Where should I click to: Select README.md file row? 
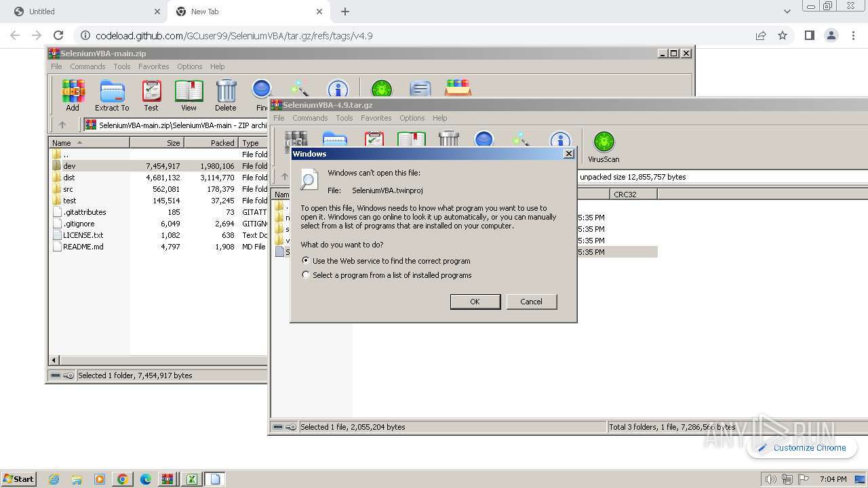point(159,247)
